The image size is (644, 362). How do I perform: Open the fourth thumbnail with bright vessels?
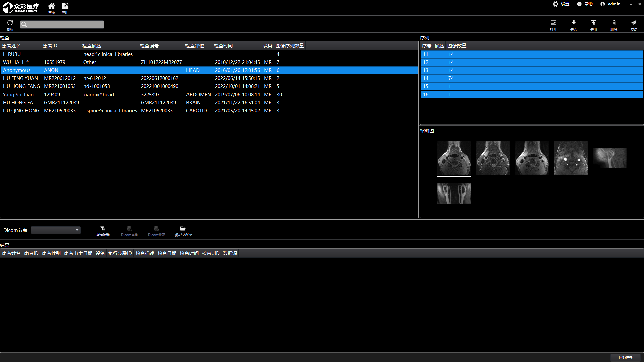click(x=571, y=158)
